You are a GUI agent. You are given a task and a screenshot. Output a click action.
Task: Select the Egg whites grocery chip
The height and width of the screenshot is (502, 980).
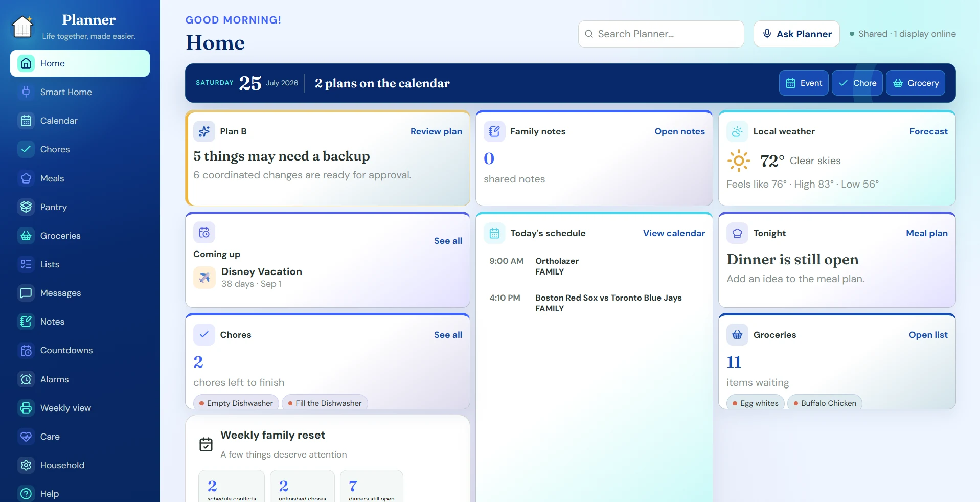point(756,403)
